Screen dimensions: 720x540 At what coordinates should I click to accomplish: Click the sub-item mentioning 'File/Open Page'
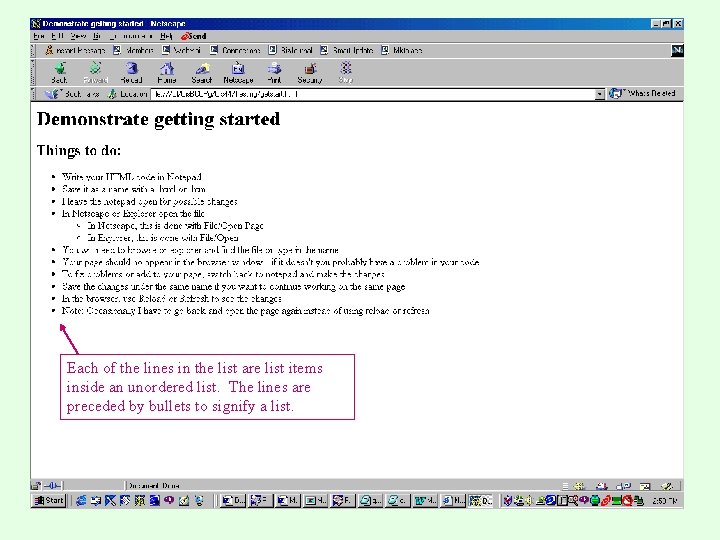[175, 225]
